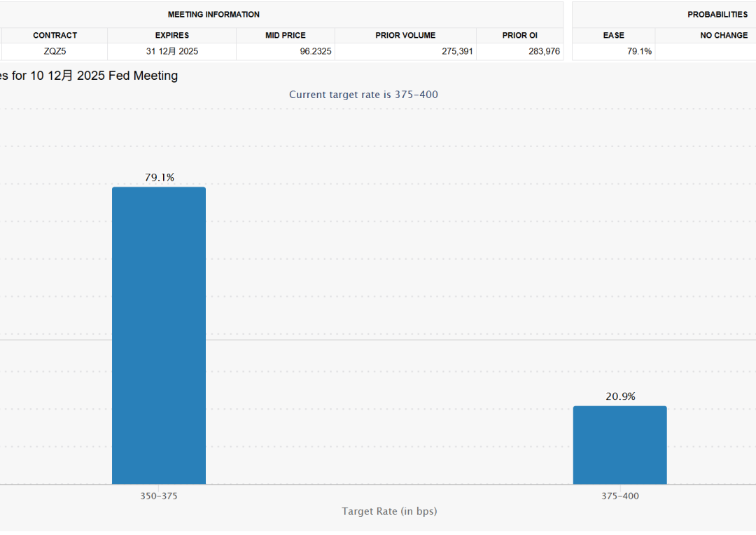Select the CONTRACT column header
The width and height of the screenshot is (756, 535).
(55, 35)
